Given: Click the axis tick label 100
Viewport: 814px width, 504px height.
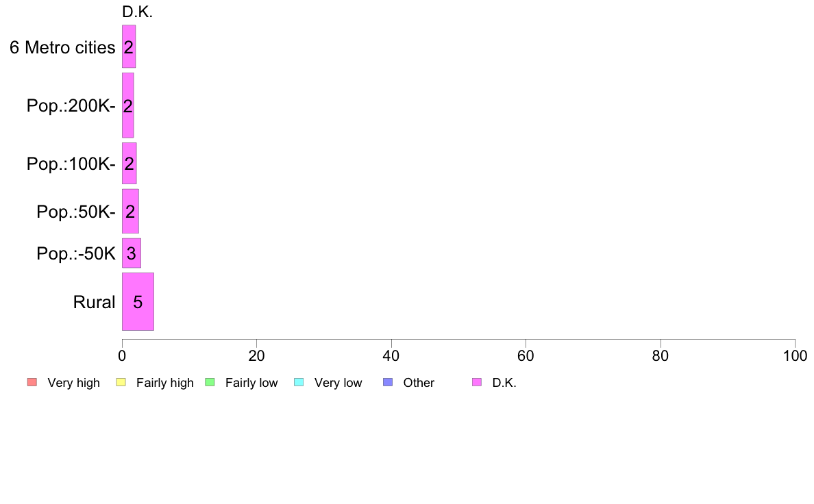Looking at the screenshot, I should 795,355.
